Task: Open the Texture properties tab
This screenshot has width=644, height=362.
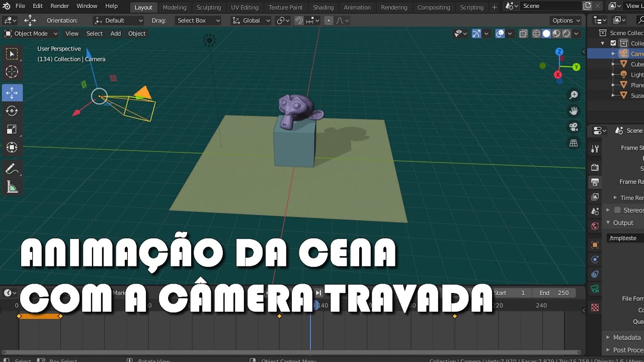Action: click(x=595, y=307)
